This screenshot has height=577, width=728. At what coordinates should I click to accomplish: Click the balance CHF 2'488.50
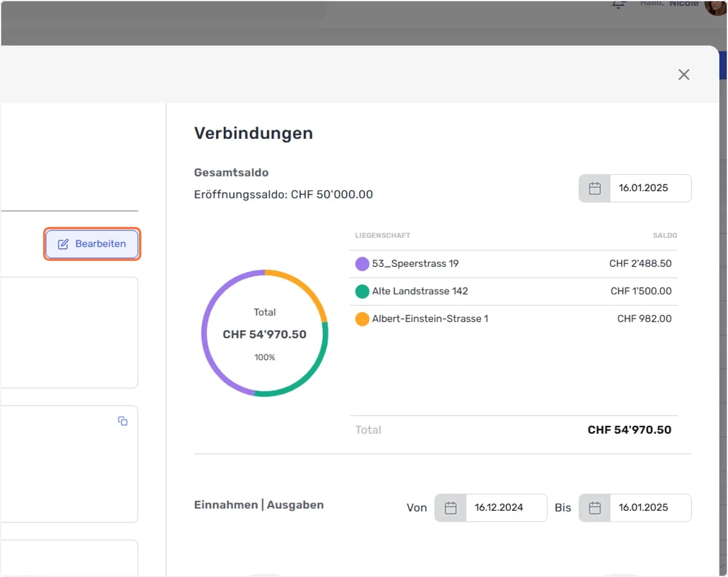click(641, 264)
